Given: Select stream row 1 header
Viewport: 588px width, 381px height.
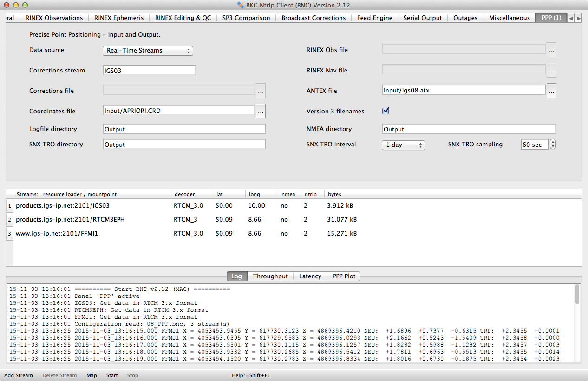Looking at the screenshot, I should [x=9, y=205].
